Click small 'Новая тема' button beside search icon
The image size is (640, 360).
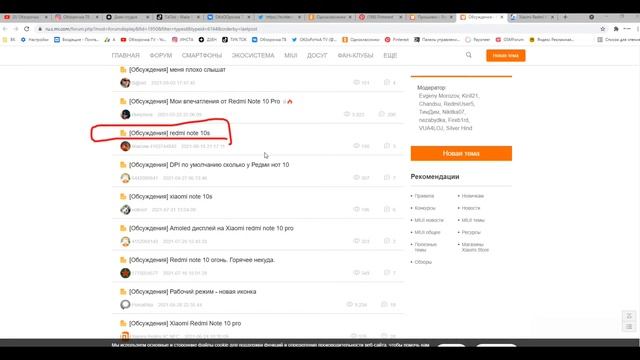point(505,56)
